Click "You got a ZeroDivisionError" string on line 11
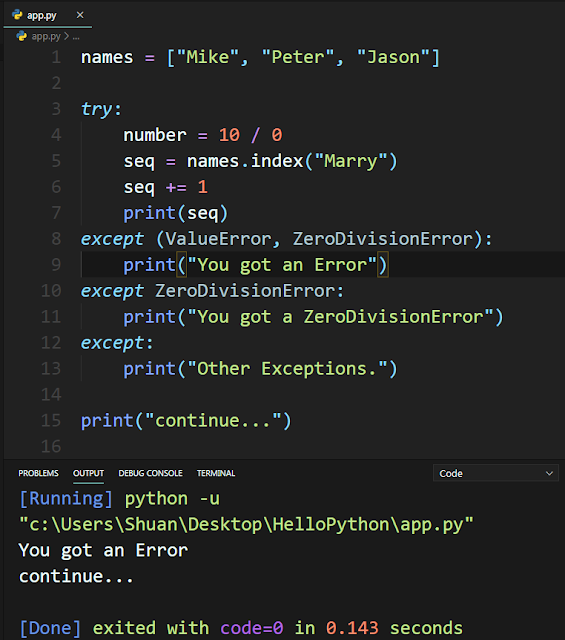565x640 pixels. (x=340, y=317)
